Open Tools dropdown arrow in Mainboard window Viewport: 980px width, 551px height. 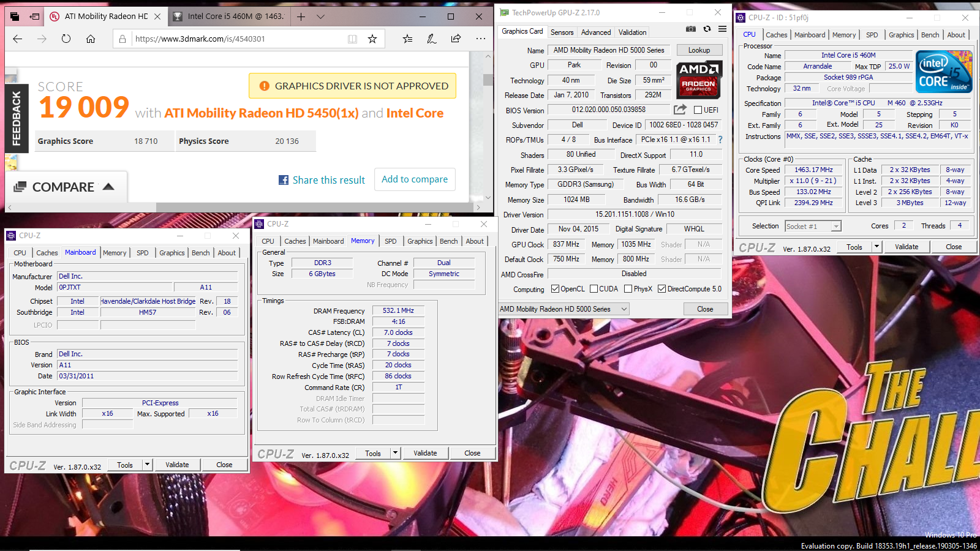tap(147, 465)
